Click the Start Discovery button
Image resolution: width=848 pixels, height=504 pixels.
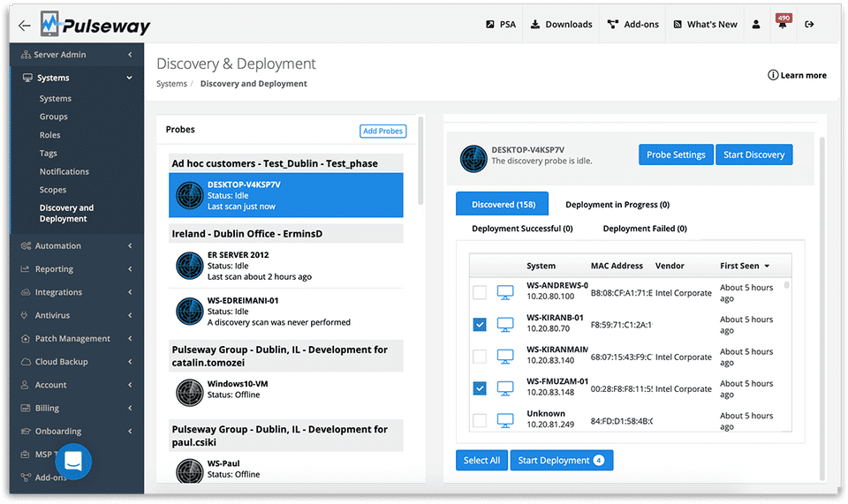pos(753,154)
